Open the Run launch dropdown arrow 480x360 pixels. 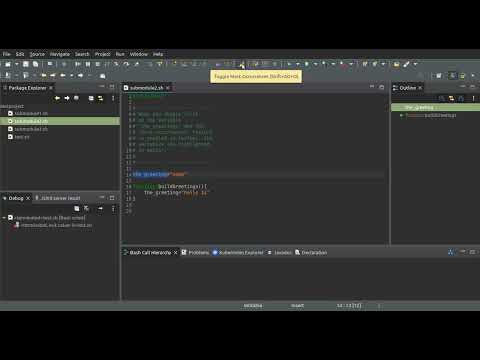315,64
